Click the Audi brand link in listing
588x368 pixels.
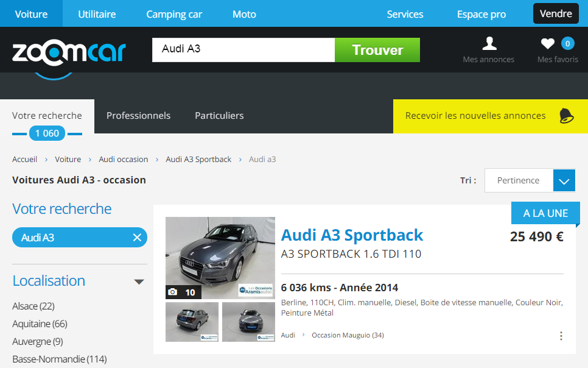click(288, 335)
